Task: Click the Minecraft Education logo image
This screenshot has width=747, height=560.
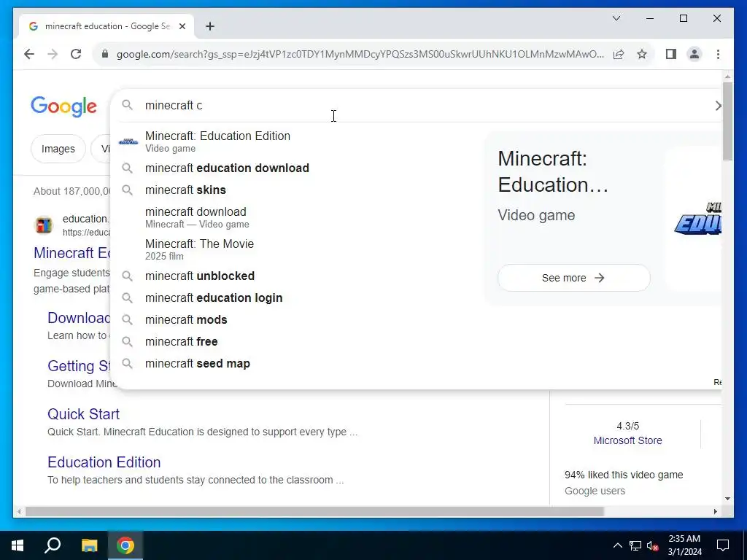Action: [698, 219]
